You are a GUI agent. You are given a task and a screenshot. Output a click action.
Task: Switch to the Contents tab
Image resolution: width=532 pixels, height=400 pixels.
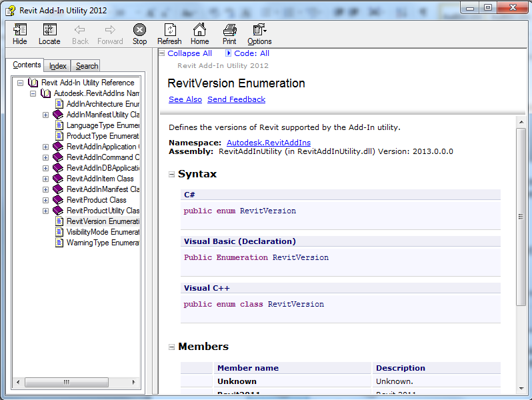pyautogui.click(x=27, y=65)
